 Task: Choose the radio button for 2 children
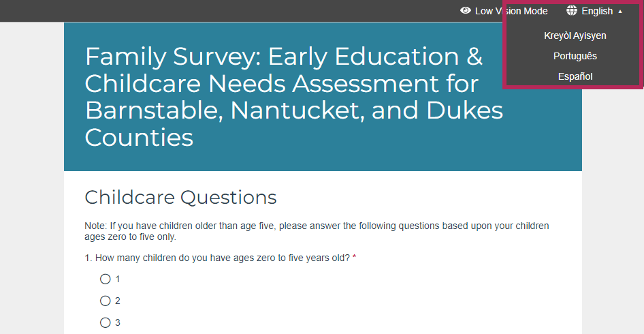point(105,301)
